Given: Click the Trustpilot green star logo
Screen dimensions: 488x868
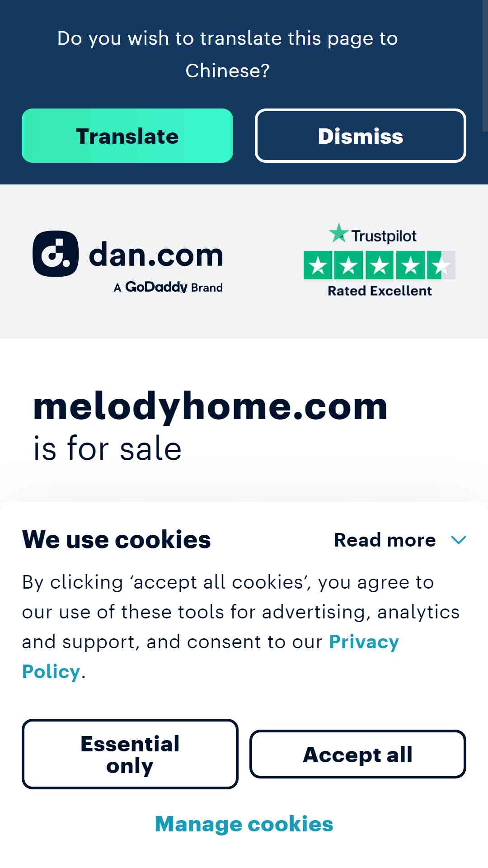Looking at the screenshot, I should coord(339,233).
